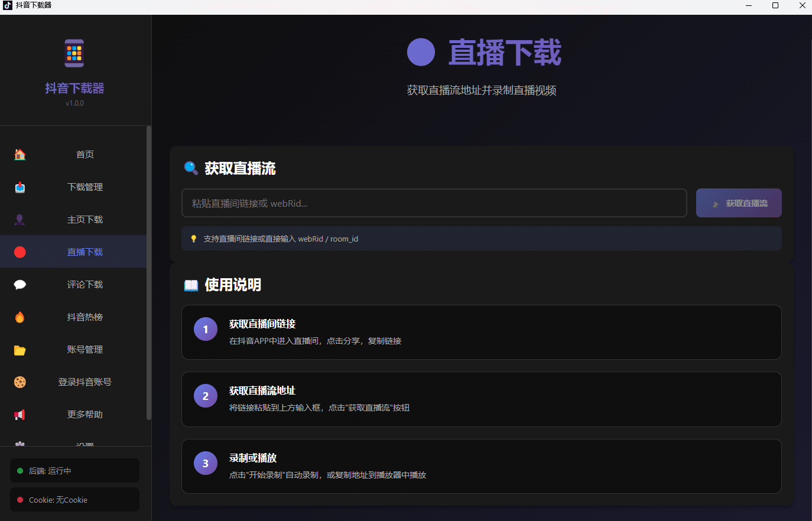Click the book icon beside 使用说明

[x=190, y=285]
